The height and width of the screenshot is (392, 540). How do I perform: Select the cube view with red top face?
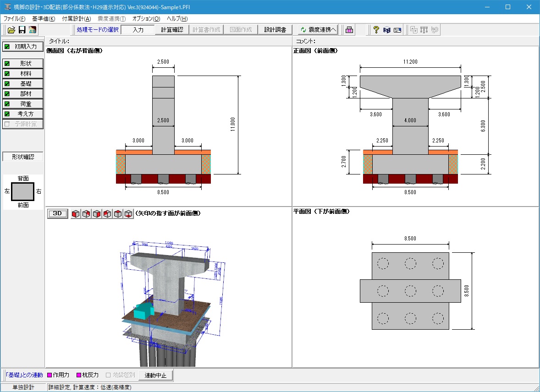click(x=118, y=214)
